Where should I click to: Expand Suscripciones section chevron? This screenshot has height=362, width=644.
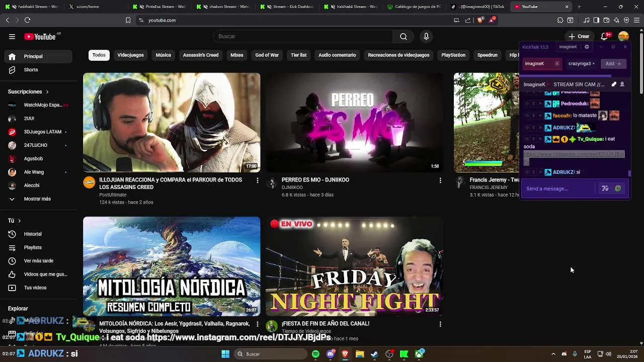point(47,92)
